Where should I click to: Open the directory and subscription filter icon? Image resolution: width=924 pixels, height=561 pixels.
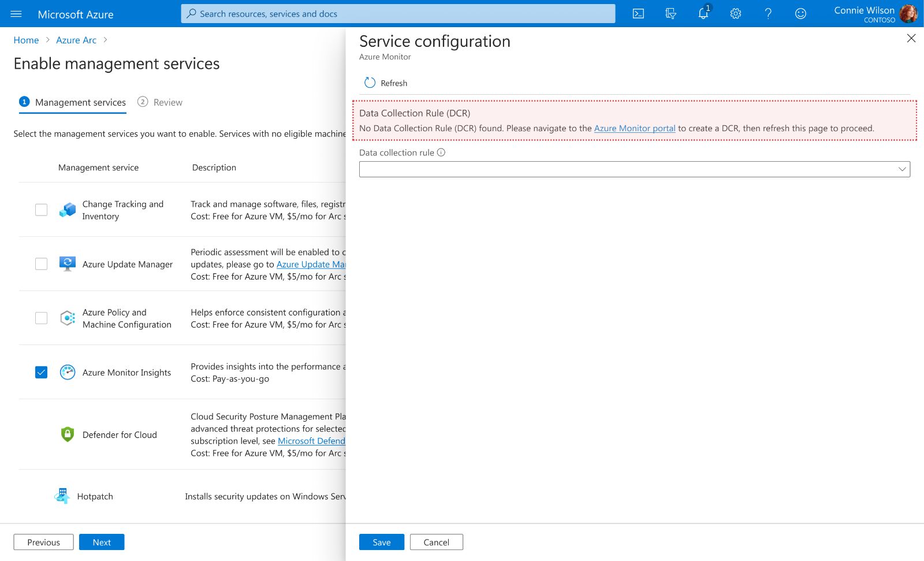coord(670,14)
